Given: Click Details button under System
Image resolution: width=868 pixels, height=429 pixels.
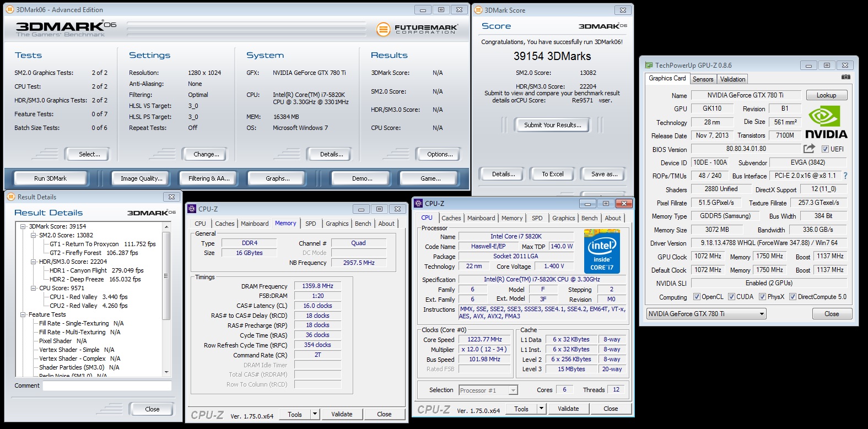Looking at the screenshot, I should tap(331, 154).
